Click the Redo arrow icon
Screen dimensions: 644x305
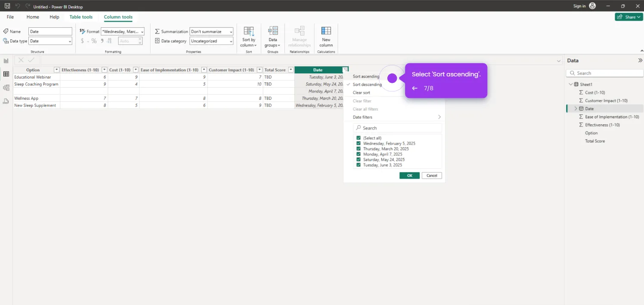pos(28,6)
